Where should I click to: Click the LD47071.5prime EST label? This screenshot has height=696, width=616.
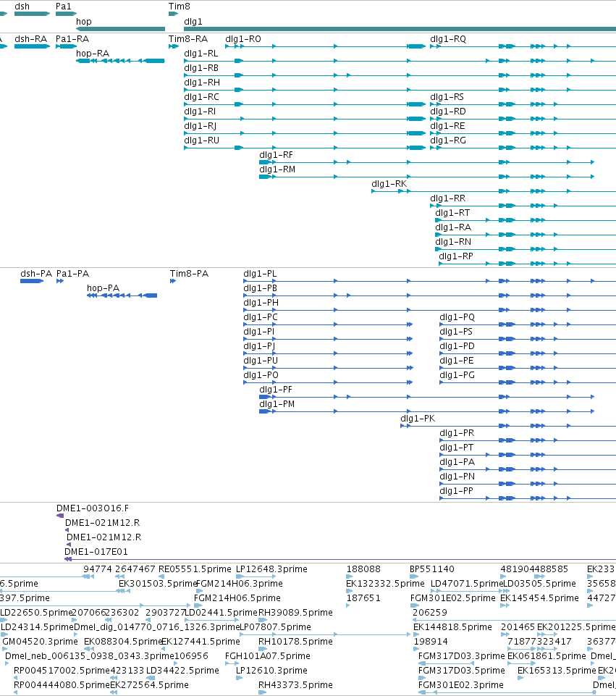(467, 584)
